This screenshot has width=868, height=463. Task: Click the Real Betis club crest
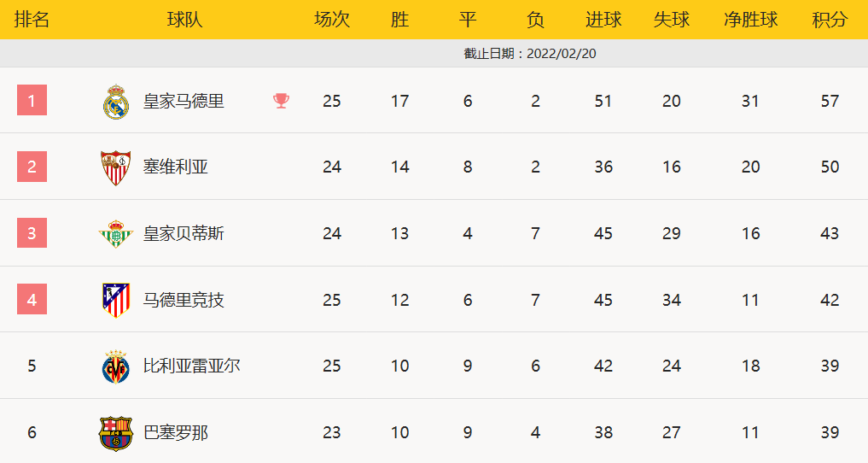[115, 233]
